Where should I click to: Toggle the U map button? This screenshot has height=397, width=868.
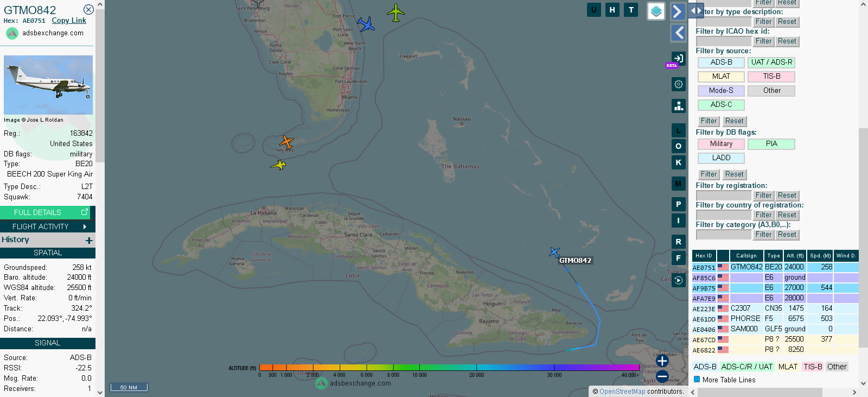pos(594,10)
